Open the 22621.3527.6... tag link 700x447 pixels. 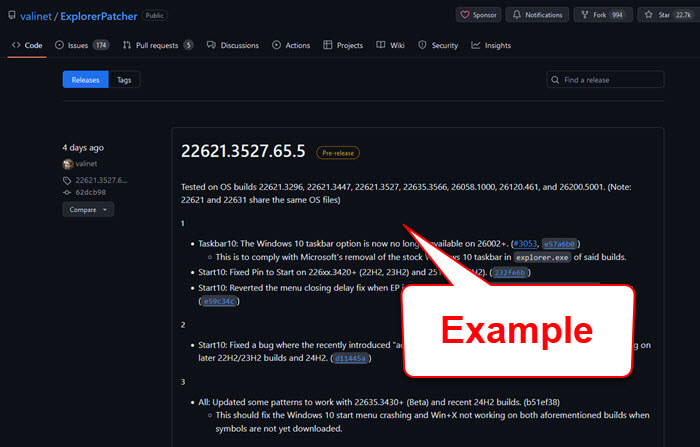(101, 180)
